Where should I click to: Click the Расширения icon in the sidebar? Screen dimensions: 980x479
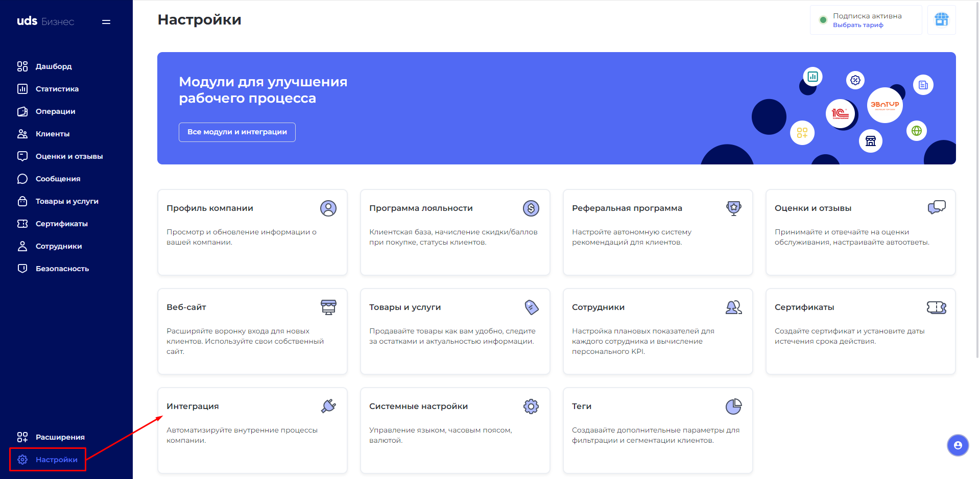click(22, 437)
